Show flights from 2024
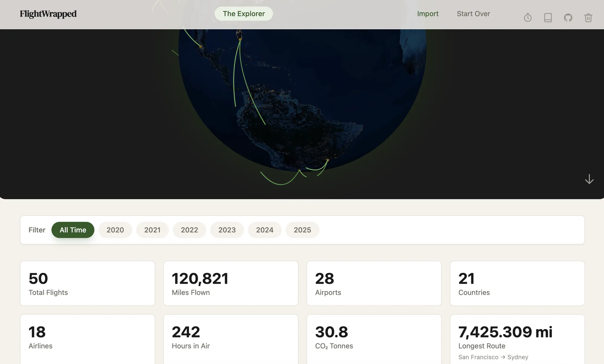This screenshot has height=364, width=604. point(264,230)
